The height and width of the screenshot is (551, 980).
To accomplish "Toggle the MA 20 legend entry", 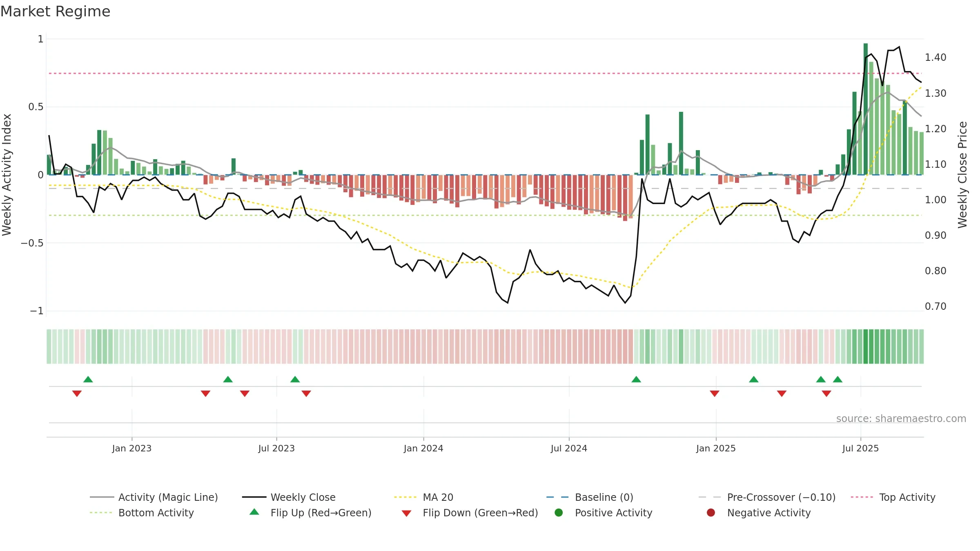I will [x=423, y=497].
